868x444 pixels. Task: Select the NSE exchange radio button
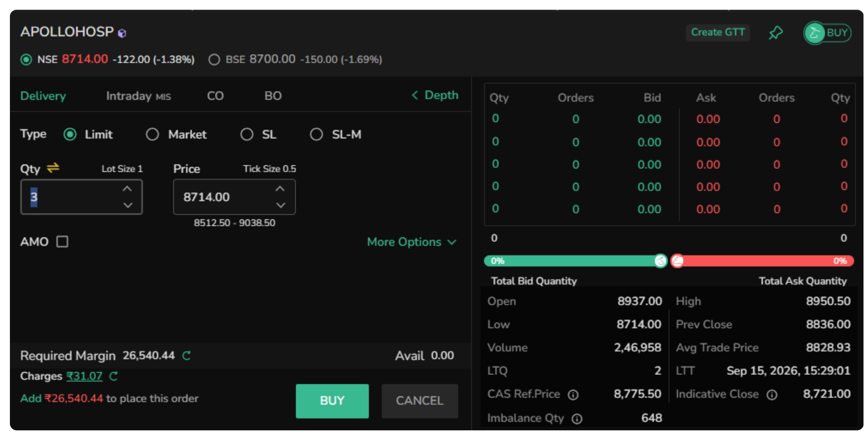(x=26, y=60)
